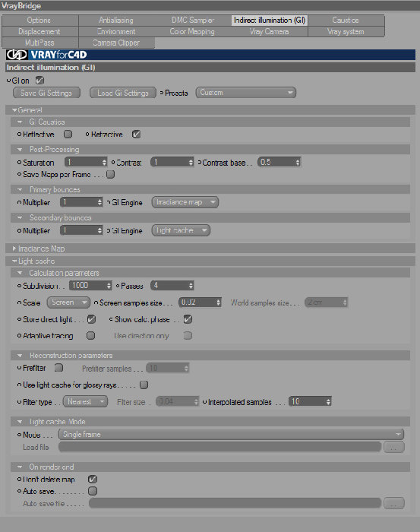Switch to the Vray system tab
This screenshot has height=532, width=420.
click(x=346, y=32)
